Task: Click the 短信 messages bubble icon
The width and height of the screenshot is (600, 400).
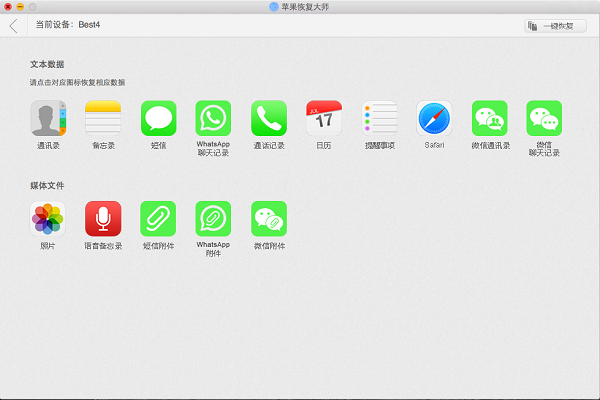Action: click(x=158, y=118)
